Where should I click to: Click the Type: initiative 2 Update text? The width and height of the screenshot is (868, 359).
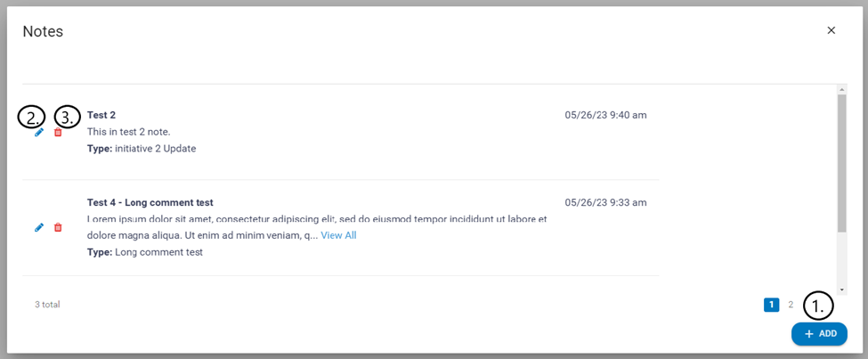point(142,149)
